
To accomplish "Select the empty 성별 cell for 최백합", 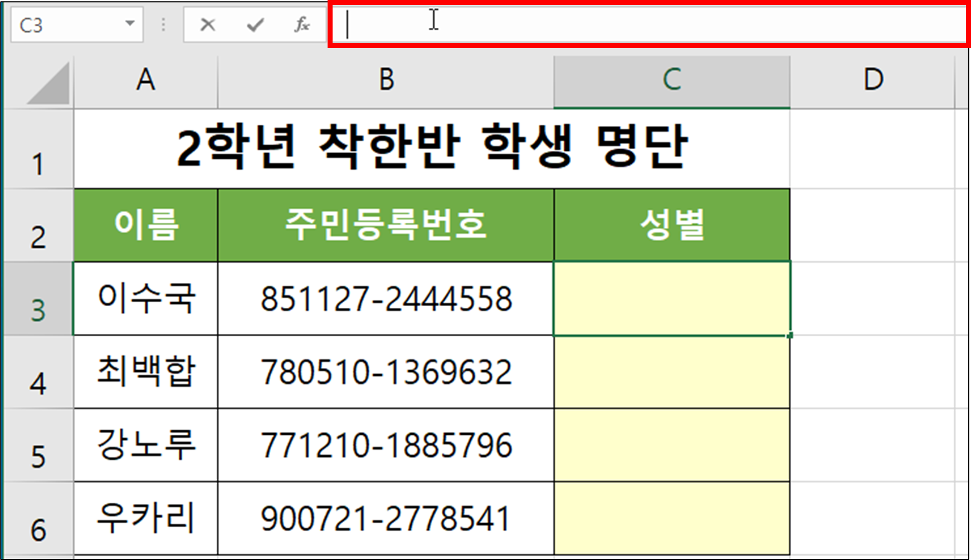I will [x=672, y=372].
